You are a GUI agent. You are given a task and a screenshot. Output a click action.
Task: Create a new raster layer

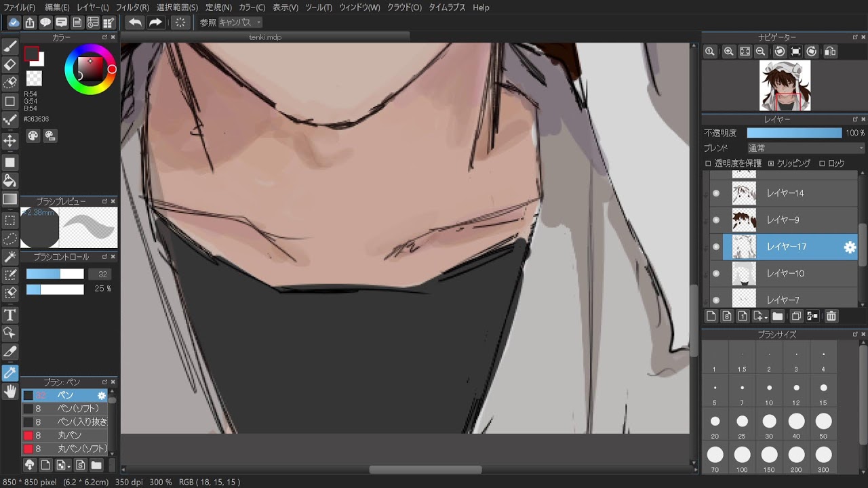pyautogui.click(x=711, y=316)
